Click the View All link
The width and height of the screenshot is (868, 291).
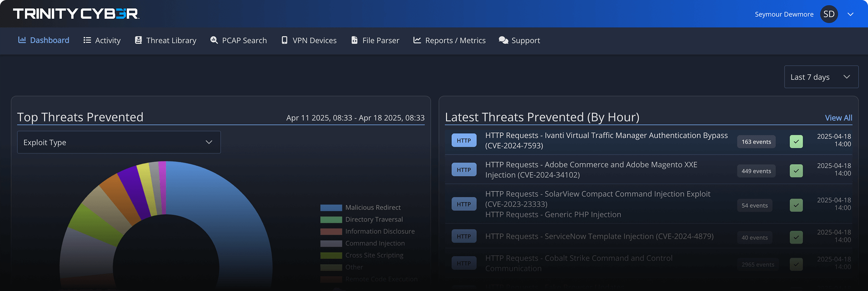point(838,118)
